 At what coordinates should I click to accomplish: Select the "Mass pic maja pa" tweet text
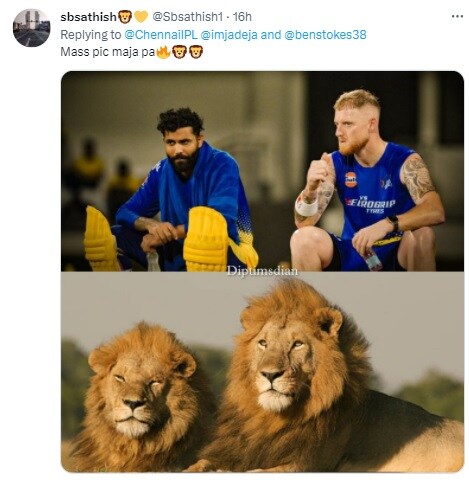(108, 52)
